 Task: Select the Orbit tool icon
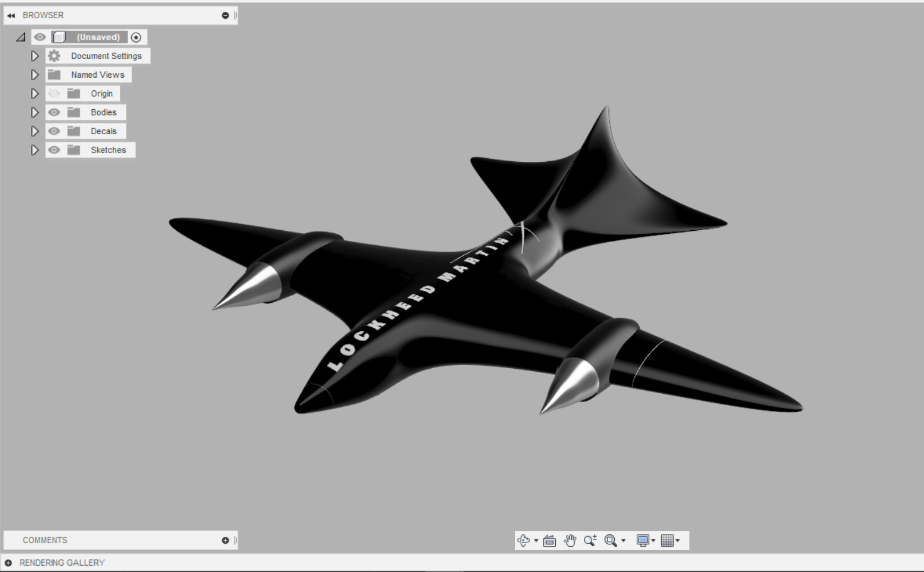(x=523, y=540)
